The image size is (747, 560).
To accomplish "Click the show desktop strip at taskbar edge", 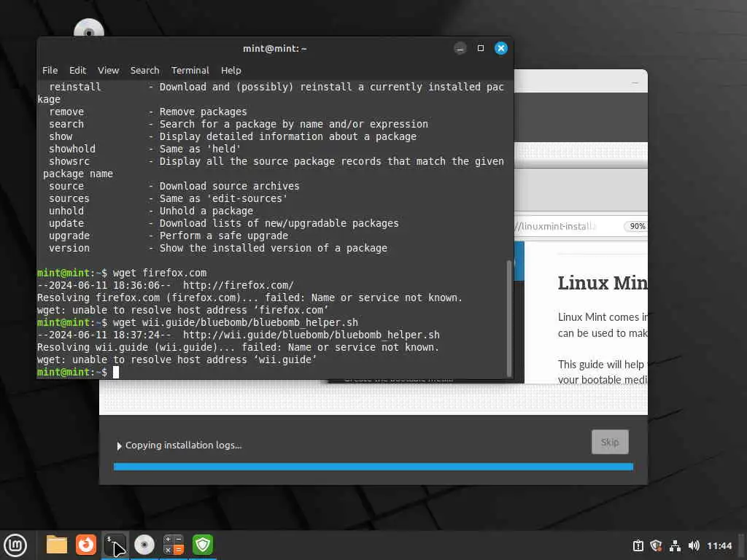I will click(x=743, y=545).
